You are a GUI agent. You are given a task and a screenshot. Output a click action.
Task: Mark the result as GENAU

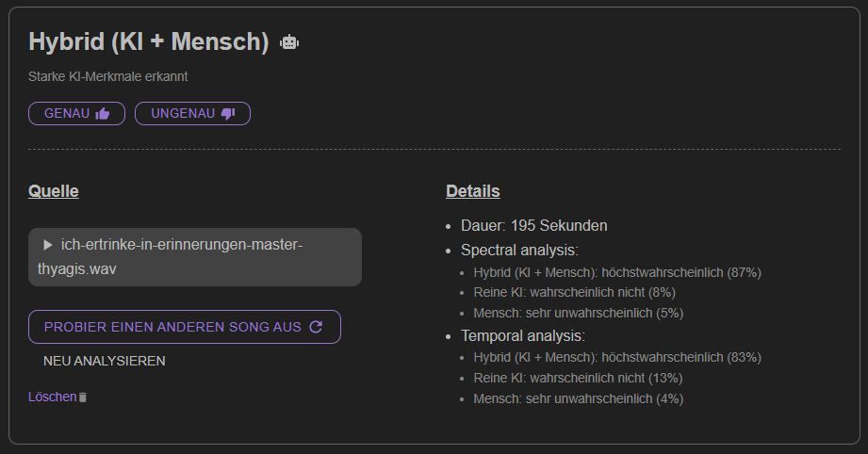[77, 114]
